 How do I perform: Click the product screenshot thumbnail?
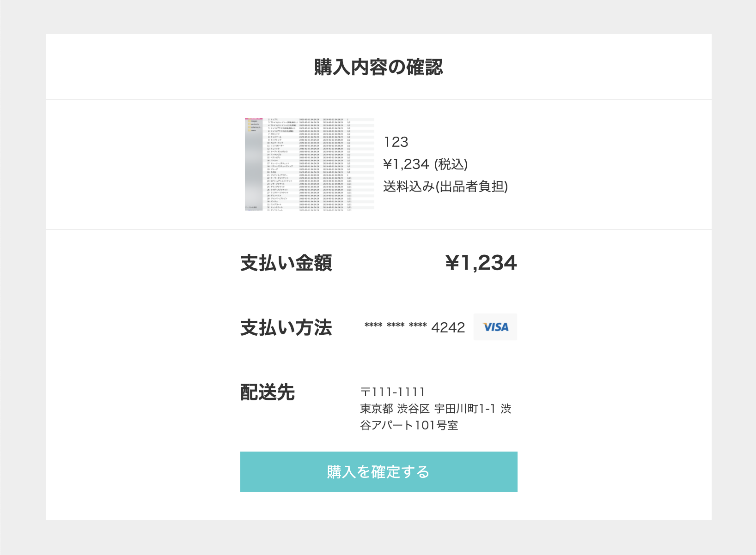309,164
